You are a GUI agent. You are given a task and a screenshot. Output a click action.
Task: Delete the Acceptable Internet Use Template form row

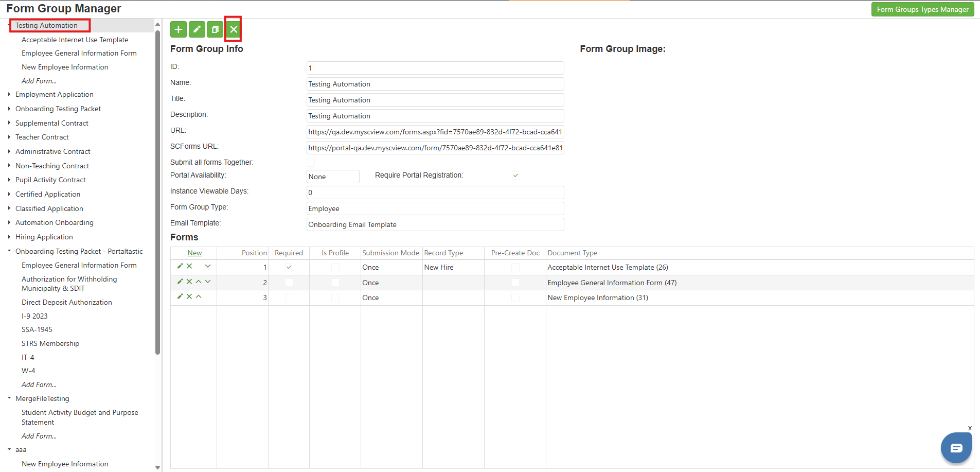pos(189,266)
